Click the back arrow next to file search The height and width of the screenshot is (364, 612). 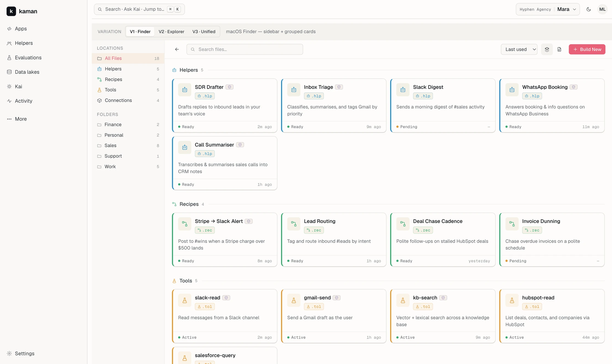(x=177, y=49)
